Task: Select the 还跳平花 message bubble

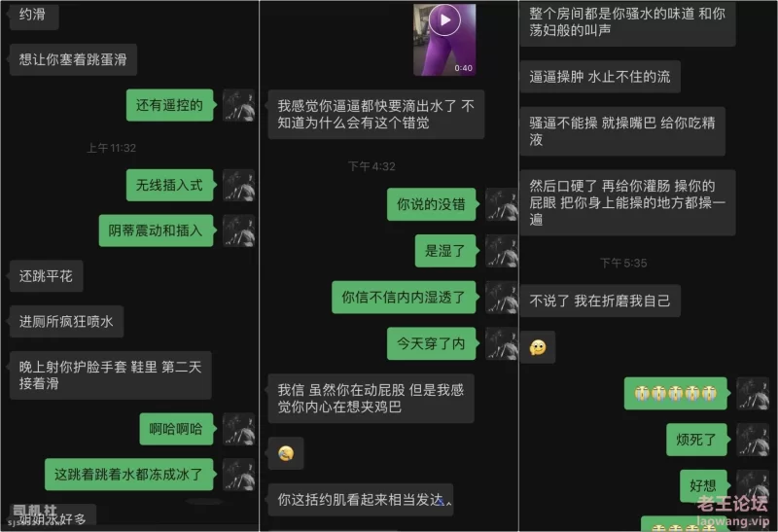Action: (x=46, y=276)
